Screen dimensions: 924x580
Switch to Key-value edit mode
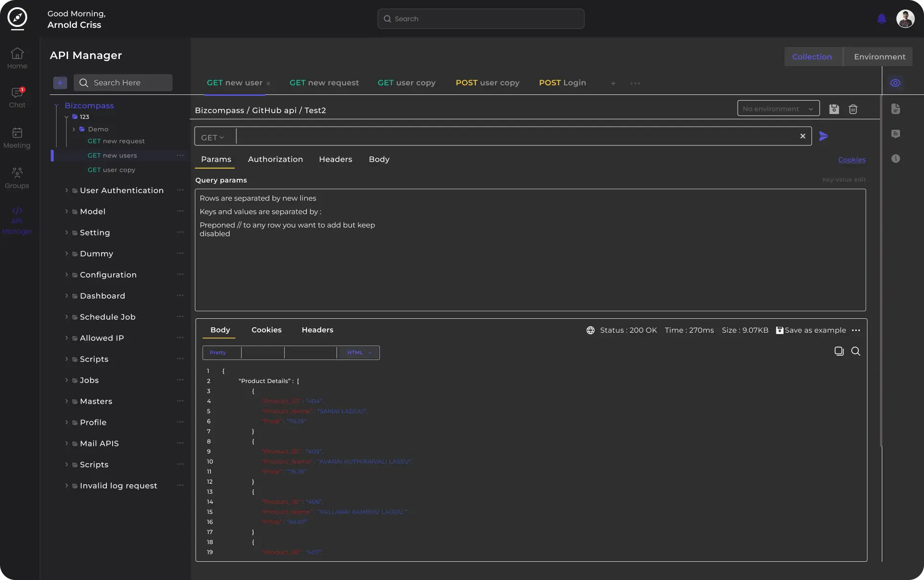(843, 180)
